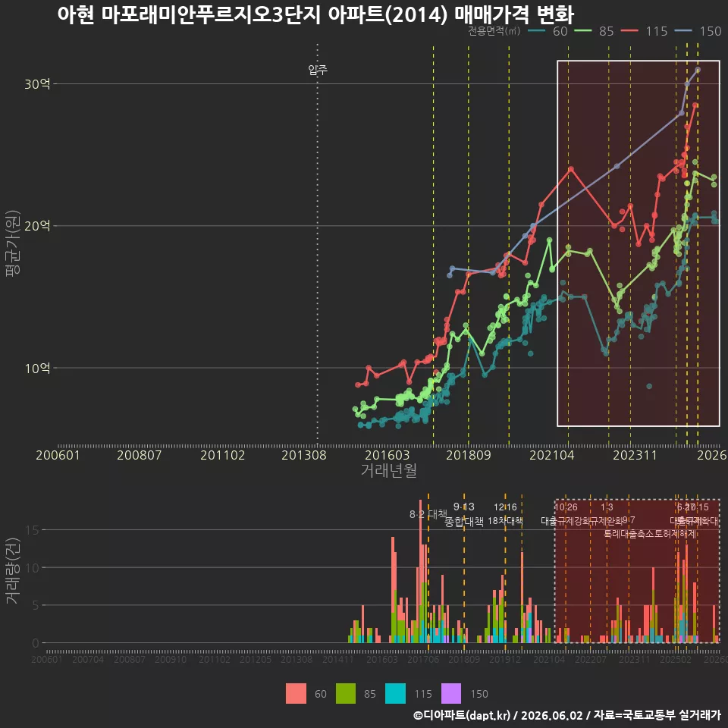The image size is (728, 728).
Task: Click 202207 tick on volume chart axis
Action: [x=591, y=659]
